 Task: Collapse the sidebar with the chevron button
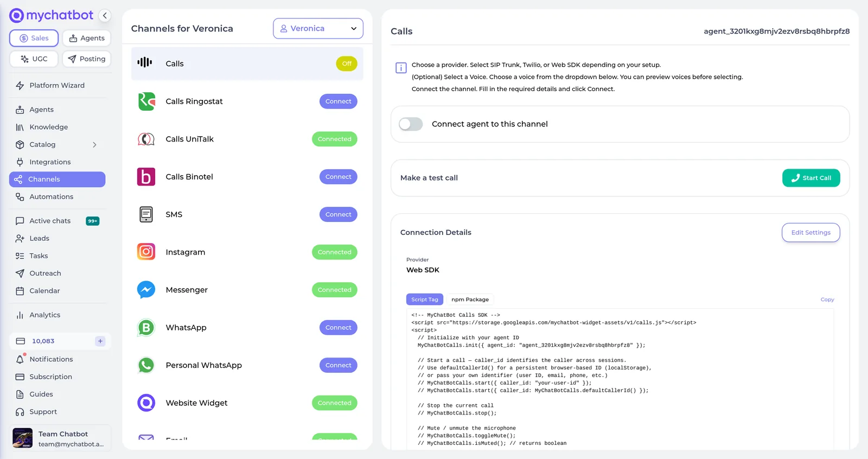pyautogui.click(x=105, y=16)
